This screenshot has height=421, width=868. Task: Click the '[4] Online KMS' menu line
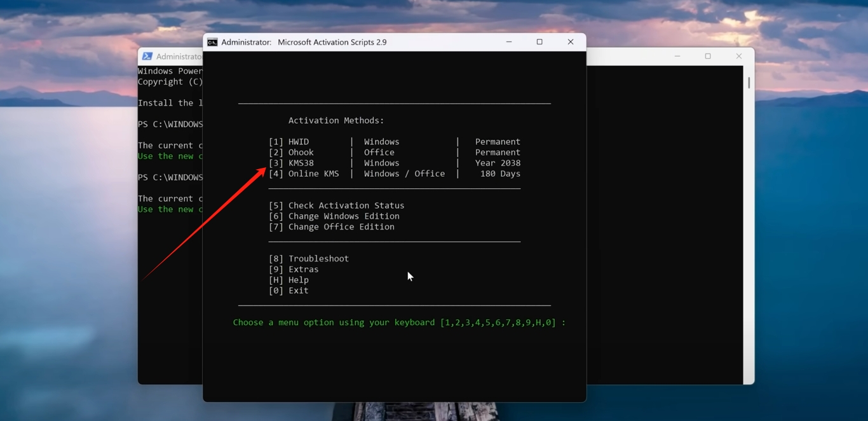click(395, 174)
